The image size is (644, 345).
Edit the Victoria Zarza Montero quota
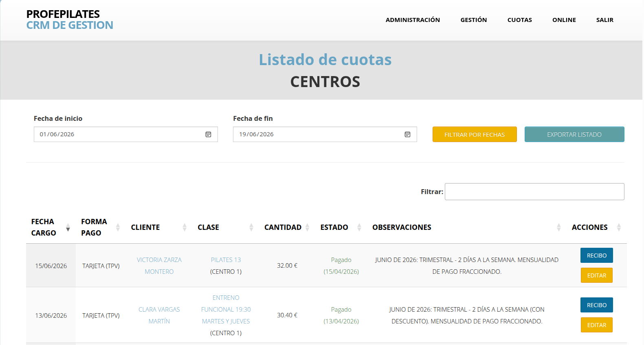(597, 275)
